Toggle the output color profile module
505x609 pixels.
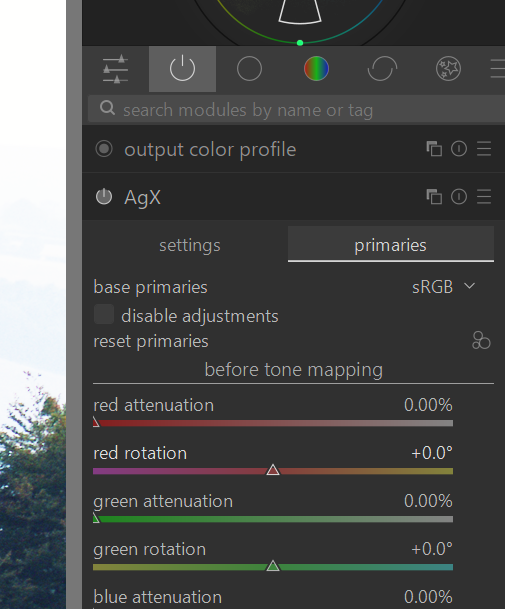click(104, 149)
